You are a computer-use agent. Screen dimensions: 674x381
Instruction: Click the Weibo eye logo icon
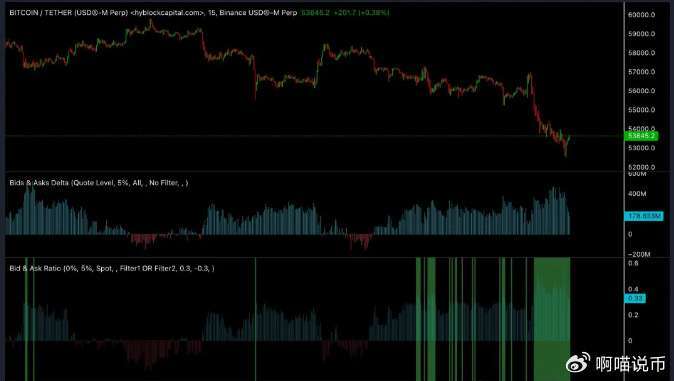click(x=578, y=363)
